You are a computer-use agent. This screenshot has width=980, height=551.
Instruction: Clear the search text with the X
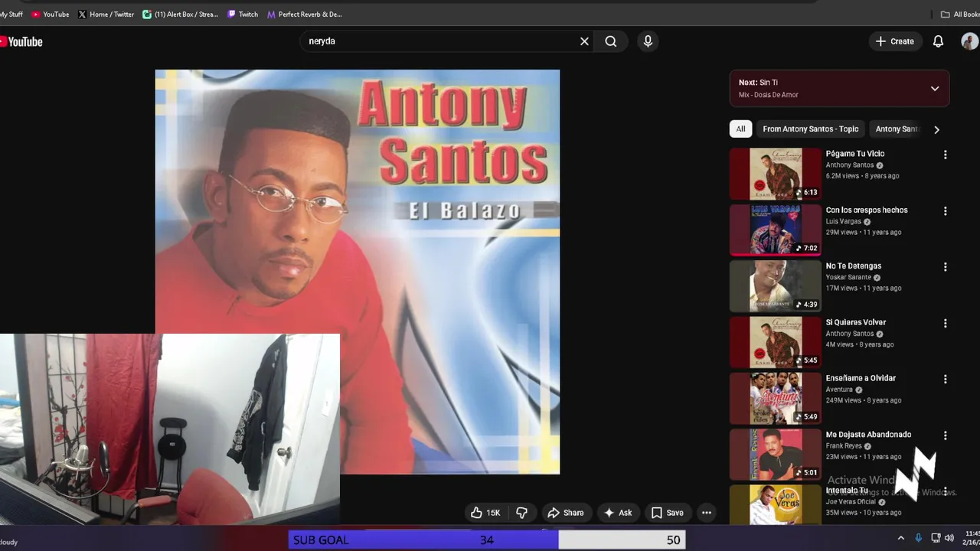(x=584, y=41)
